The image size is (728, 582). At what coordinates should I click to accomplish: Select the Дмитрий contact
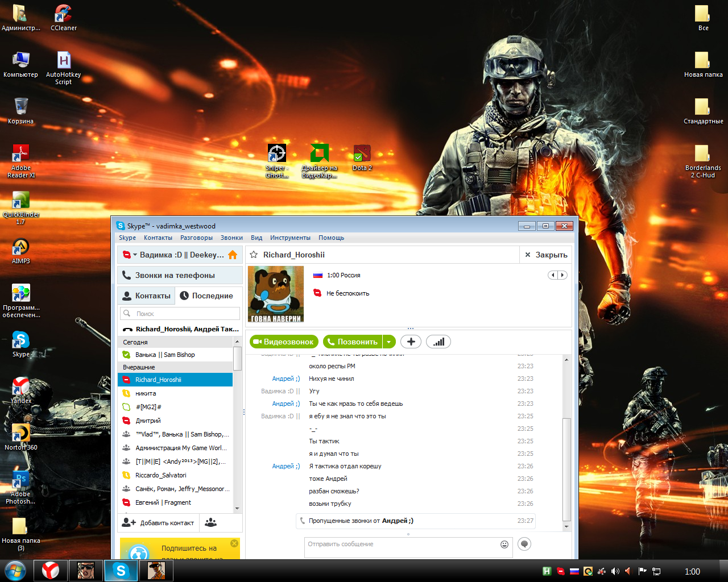tap(175, 421)
